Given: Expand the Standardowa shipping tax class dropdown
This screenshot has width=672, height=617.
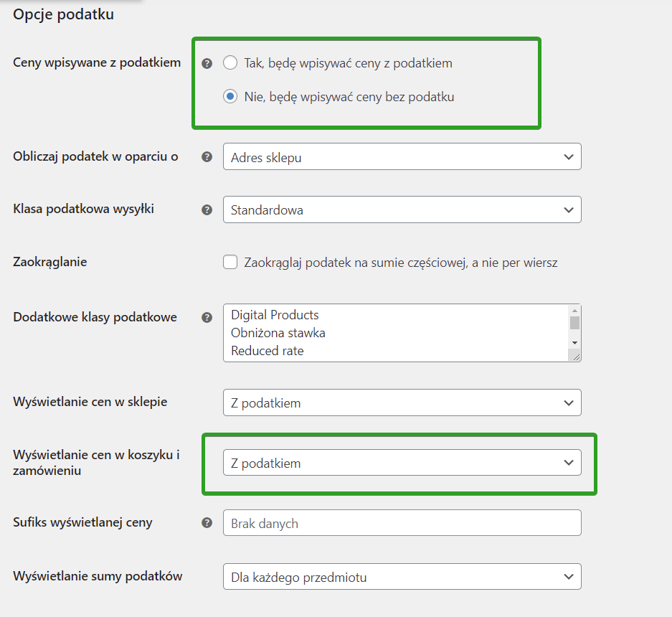Looking at the screenshot, I should (x=402, y=209).
